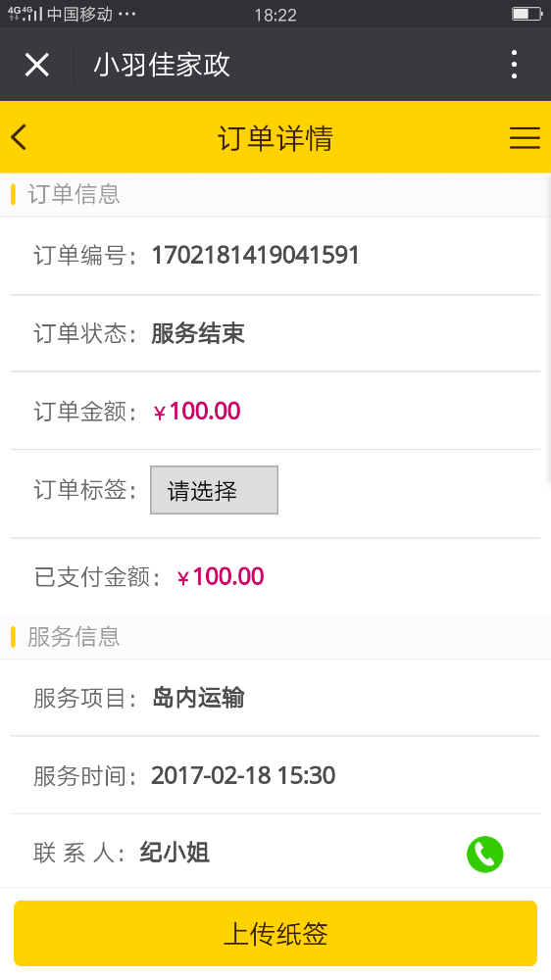Tap the 4G signal strength indicator

pos(25,13)
